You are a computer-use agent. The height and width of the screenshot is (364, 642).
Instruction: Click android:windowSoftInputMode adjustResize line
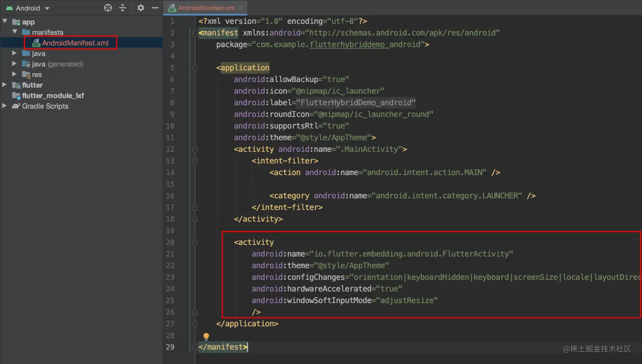pos(344,300)
